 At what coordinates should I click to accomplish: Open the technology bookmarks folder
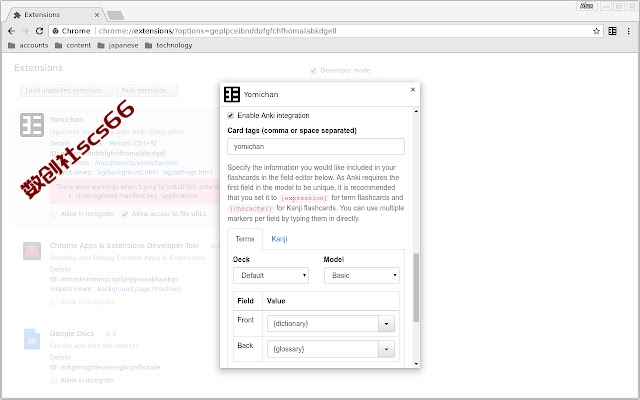tap(169, 45)
